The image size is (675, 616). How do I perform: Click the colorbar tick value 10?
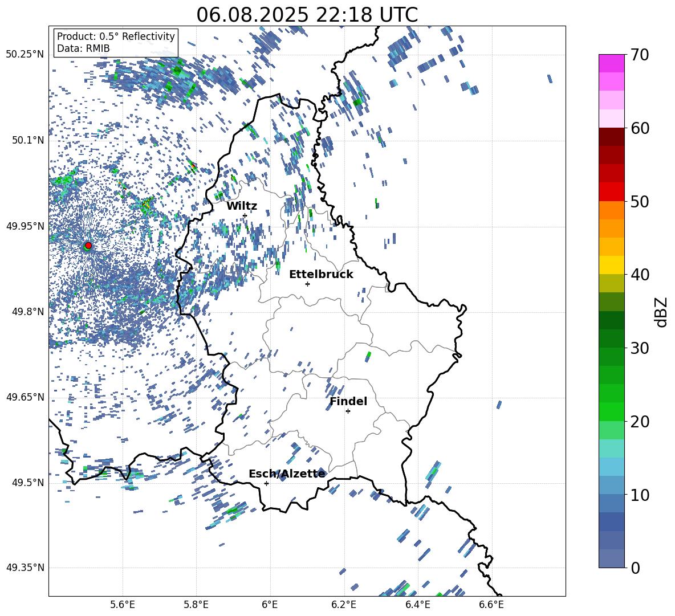coord(640,495)
